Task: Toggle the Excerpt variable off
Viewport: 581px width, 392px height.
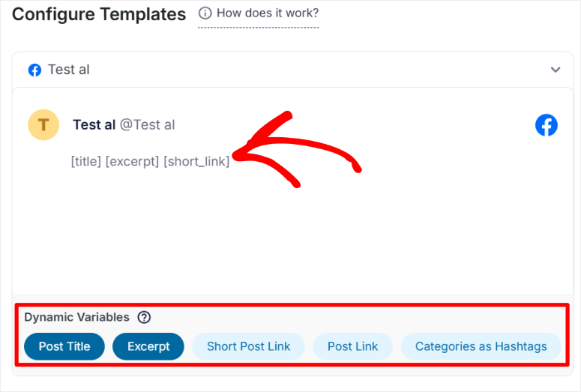Action: coord(148,346)
